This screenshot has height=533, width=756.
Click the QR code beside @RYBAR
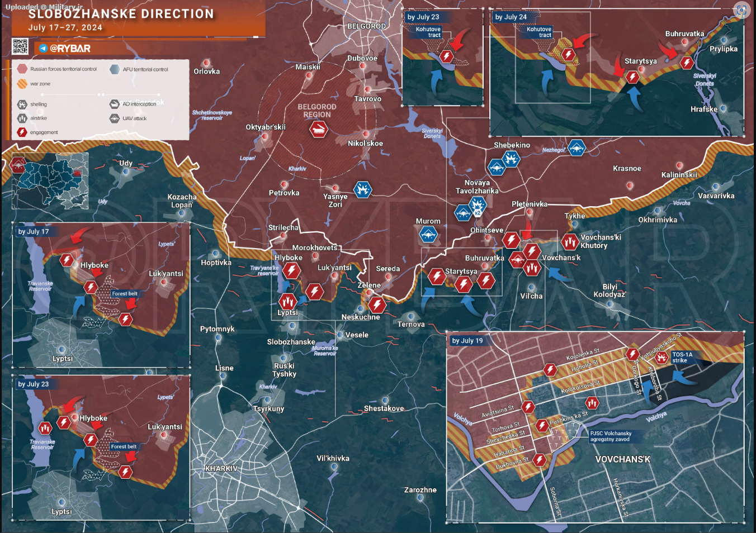[x=20, y=46]
